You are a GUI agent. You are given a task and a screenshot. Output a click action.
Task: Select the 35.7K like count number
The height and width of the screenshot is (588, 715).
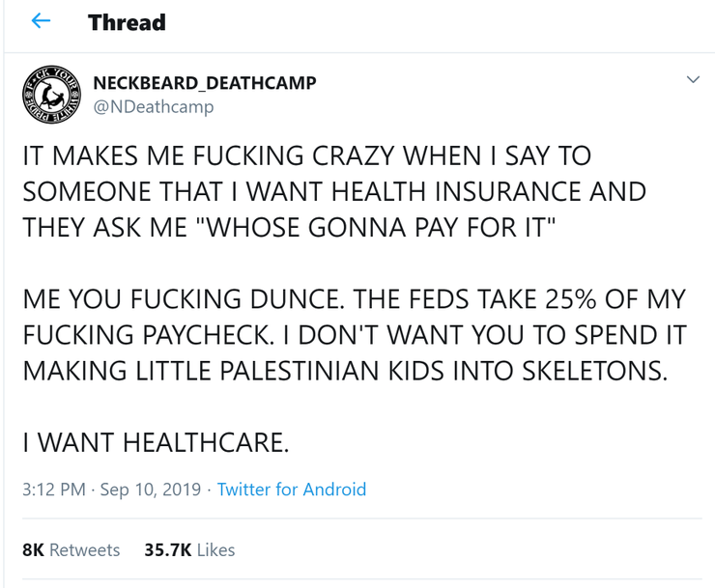tap(168, 550)
